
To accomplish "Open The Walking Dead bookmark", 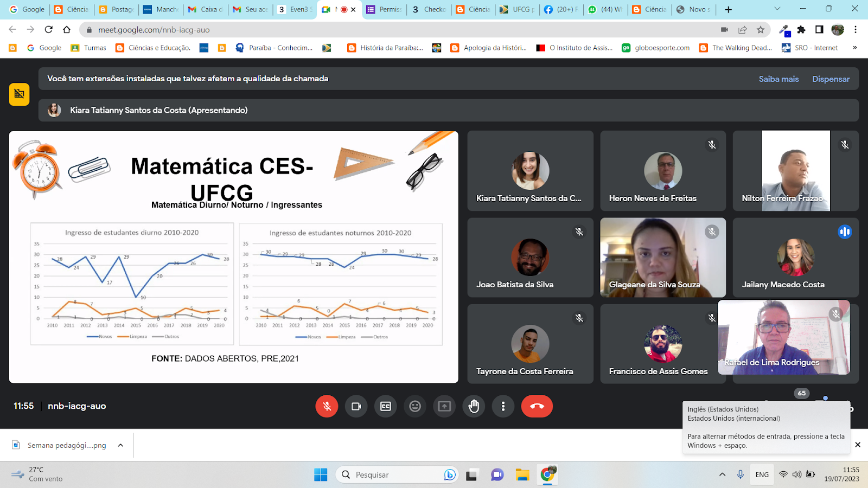I will 736,48.
